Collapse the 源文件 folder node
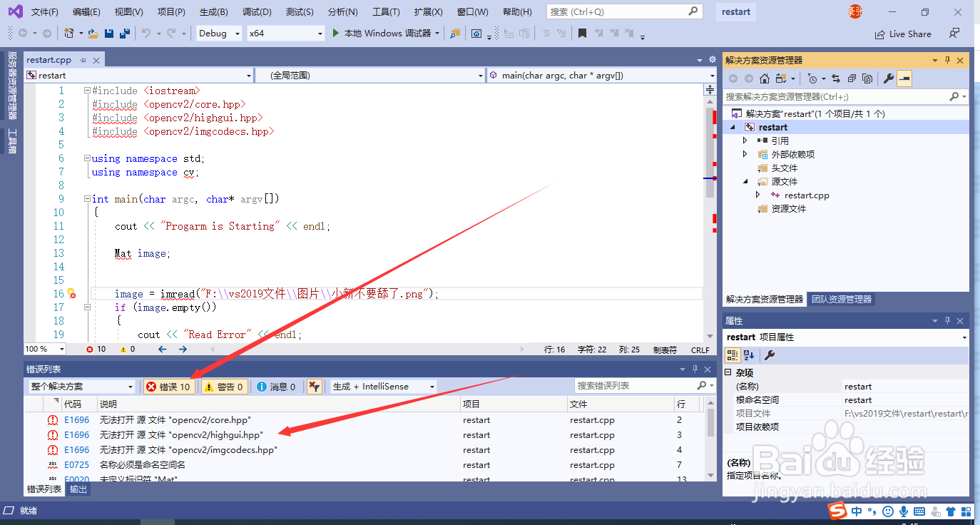The image size is (980, 525). (x=745, y=181)
